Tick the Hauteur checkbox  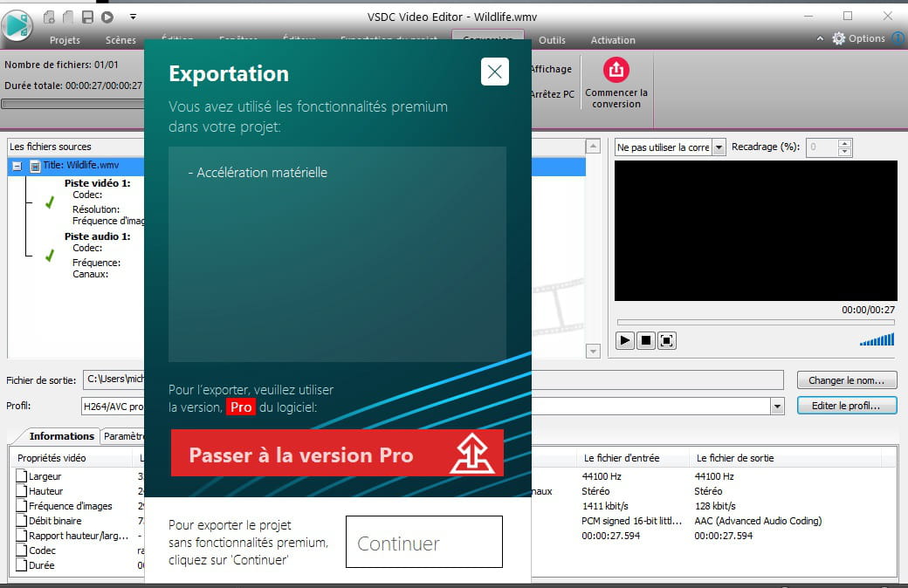point(22,491)
